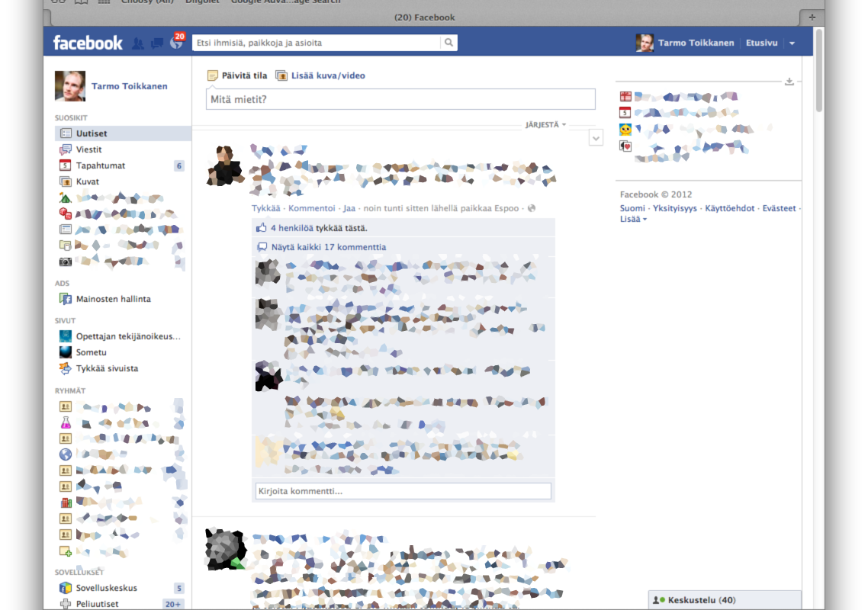
Task: Click Tykkää on the first post
Action: tap(265, 208)
